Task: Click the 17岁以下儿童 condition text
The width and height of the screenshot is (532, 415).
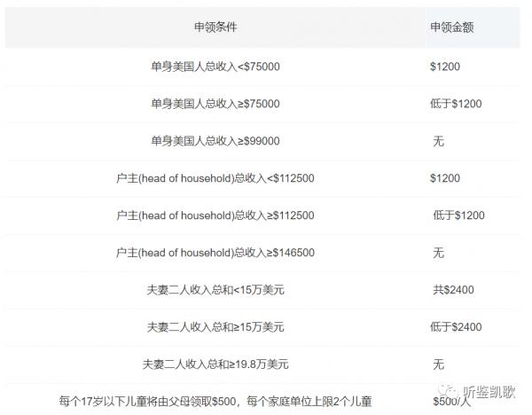Action: point(215,402)
